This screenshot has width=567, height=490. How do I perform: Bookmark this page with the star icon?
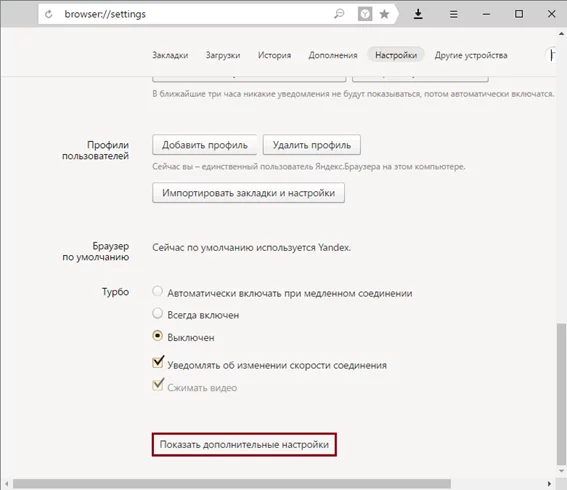point(384,14)
